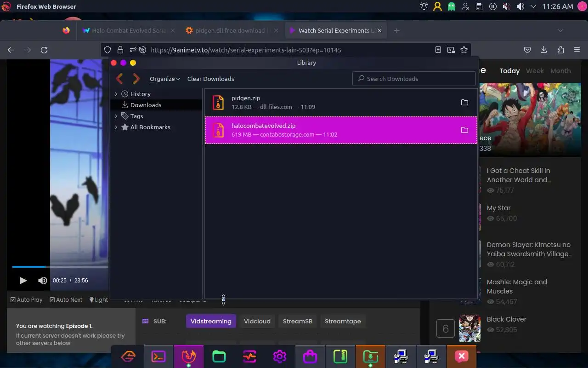Open clipboard tray icon

(479, 6)
